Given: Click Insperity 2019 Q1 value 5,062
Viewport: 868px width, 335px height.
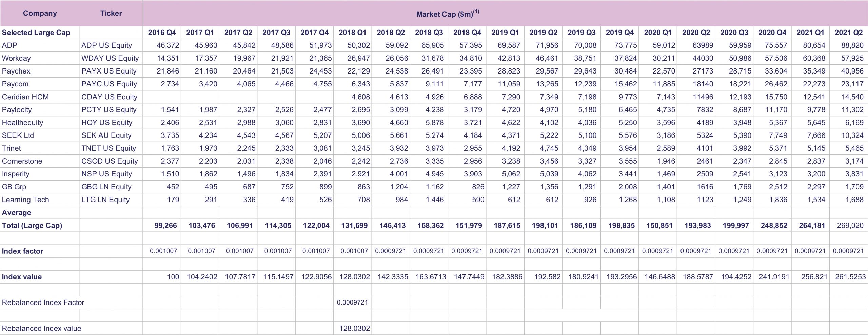Looking at the screenshot, I should click(511, 174).
